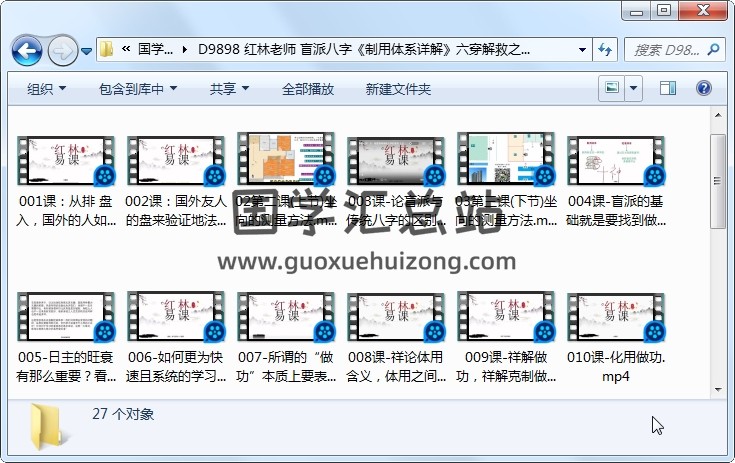Select the 005 video file icon

66,316
